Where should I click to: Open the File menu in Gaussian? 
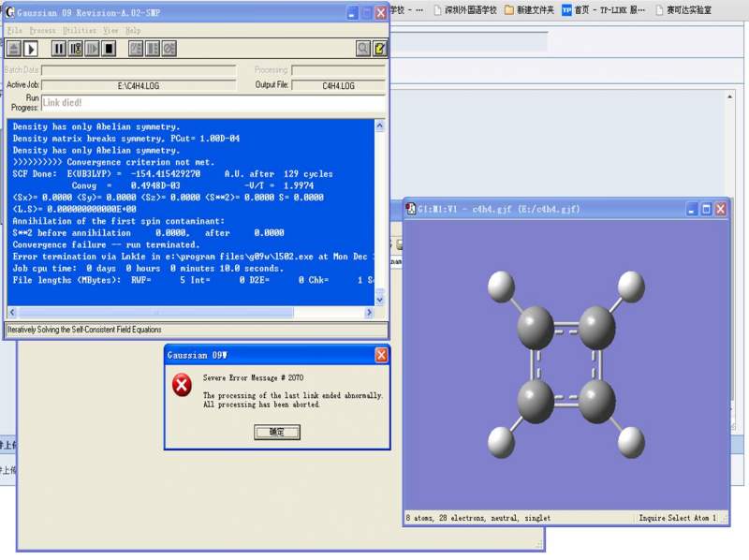pos(14,31)
